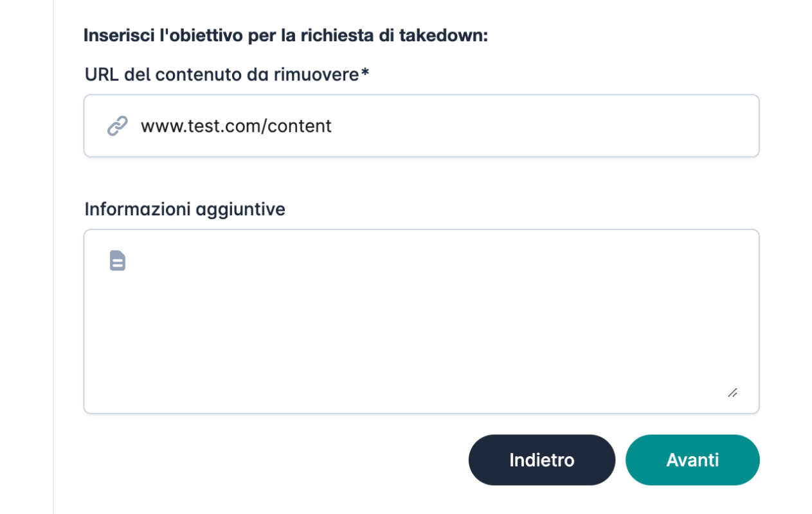
Task: Click inside the Informazioni aggiuntive text area
Action: pyautogui.click(x=421, y=321)
